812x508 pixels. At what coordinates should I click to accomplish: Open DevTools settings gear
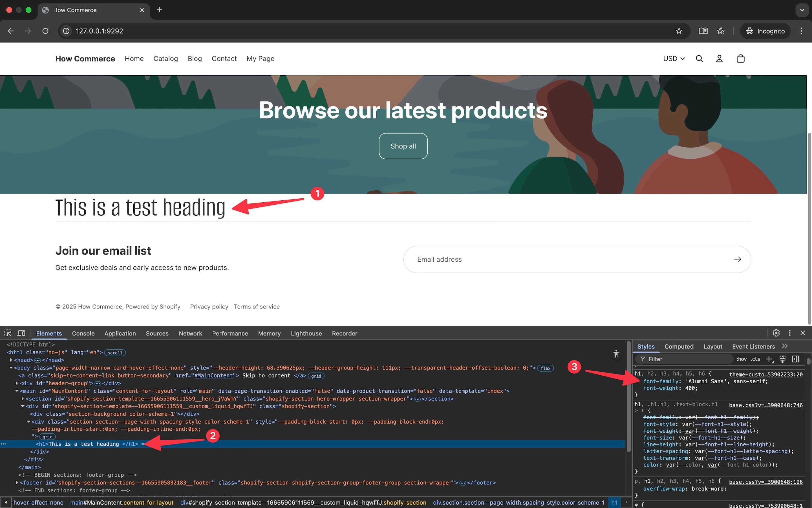(x=776, y=333)
